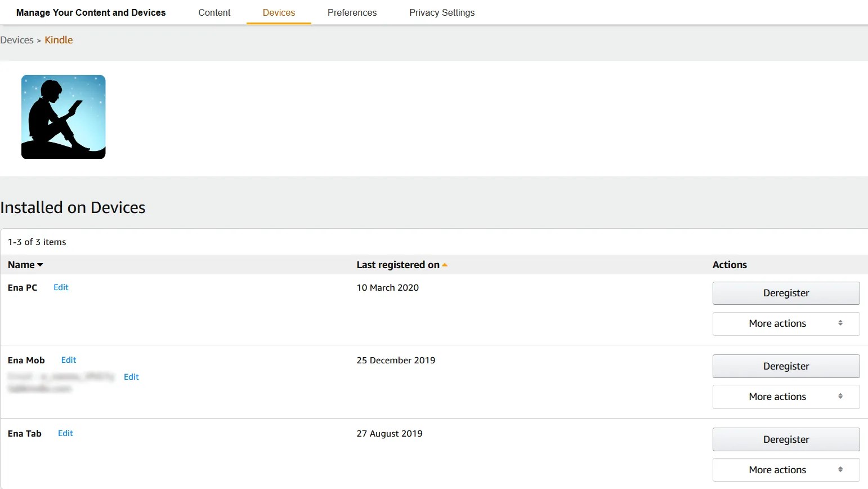Switch to the Content tab

click(x=214, y=12)
